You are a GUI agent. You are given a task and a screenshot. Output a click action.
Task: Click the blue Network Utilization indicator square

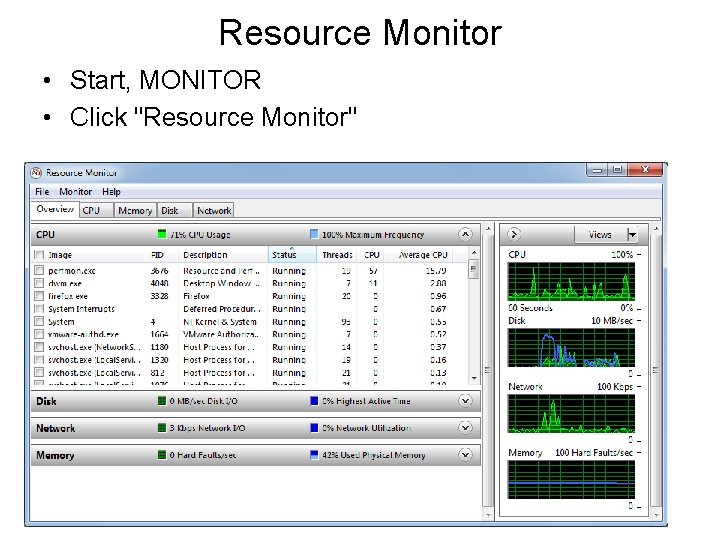click(314, 428)
